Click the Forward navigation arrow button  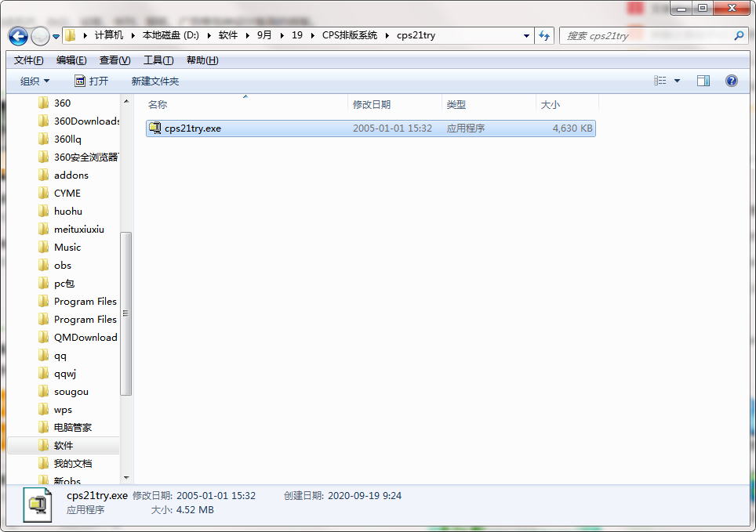[x=40, y=36]
